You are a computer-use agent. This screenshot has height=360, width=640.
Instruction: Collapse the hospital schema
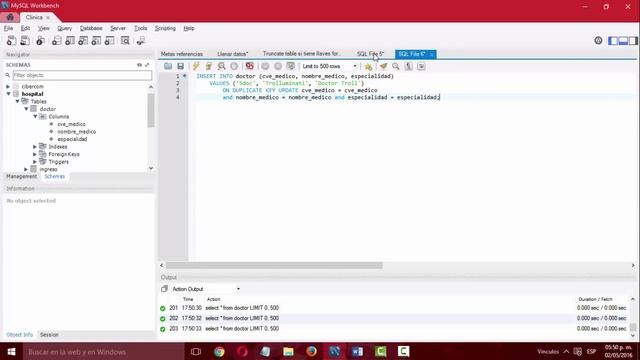8,94
